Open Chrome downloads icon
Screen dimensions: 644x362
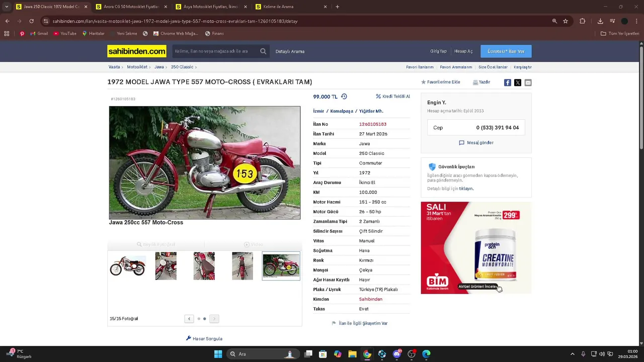600,21
